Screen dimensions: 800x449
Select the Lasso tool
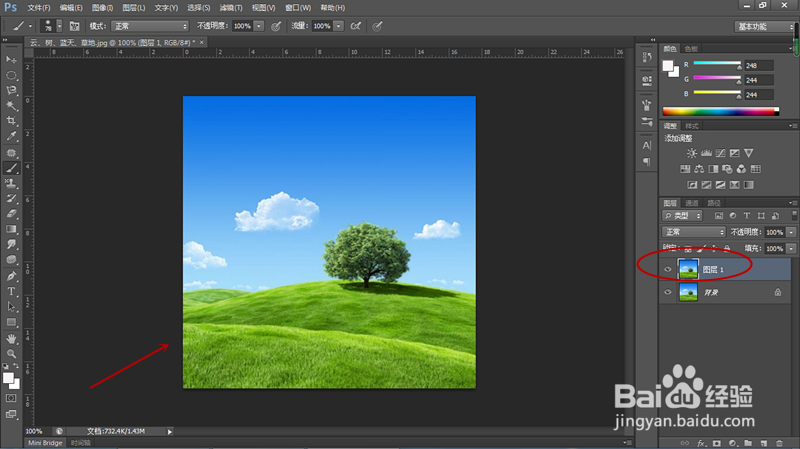(11, 90)
